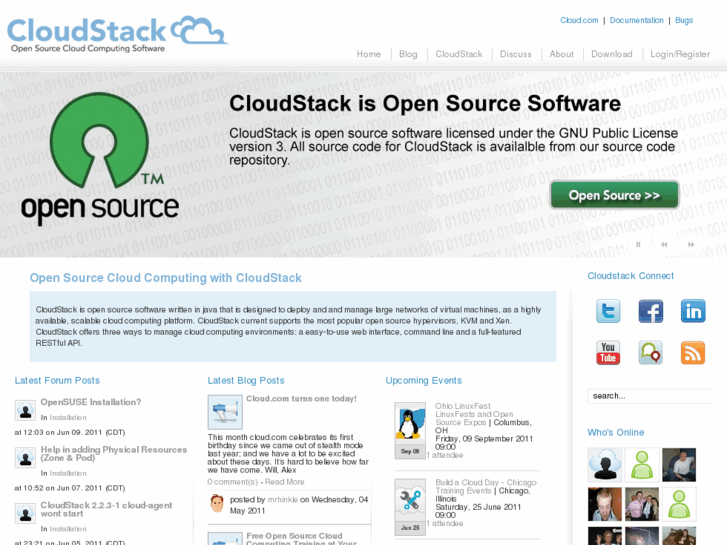The height and width of the screenshot is (545, 727).
Task: Click megaphone icon for Cloud.com turns one post
Action: (x=225, y=412)
